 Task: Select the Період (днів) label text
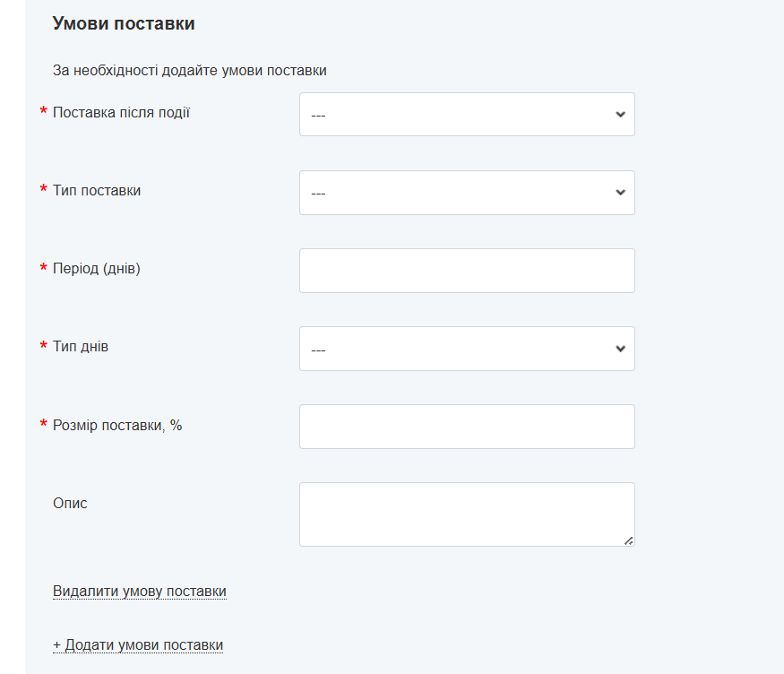pyautogui.click(x=97, y=269)
